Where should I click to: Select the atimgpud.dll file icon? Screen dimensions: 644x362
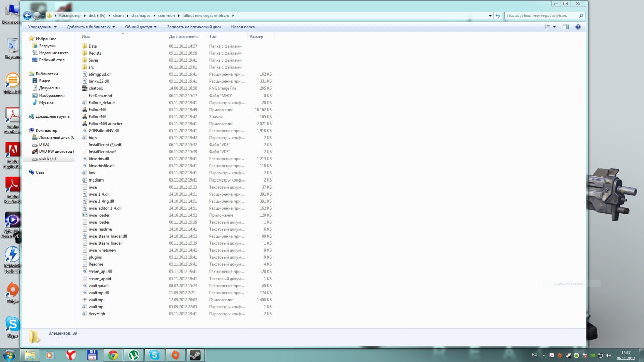pos(84,74)
